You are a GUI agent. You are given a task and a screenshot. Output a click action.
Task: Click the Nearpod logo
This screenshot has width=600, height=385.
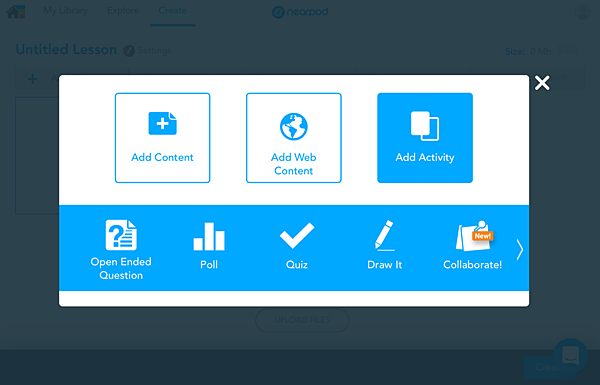[300, 12]
